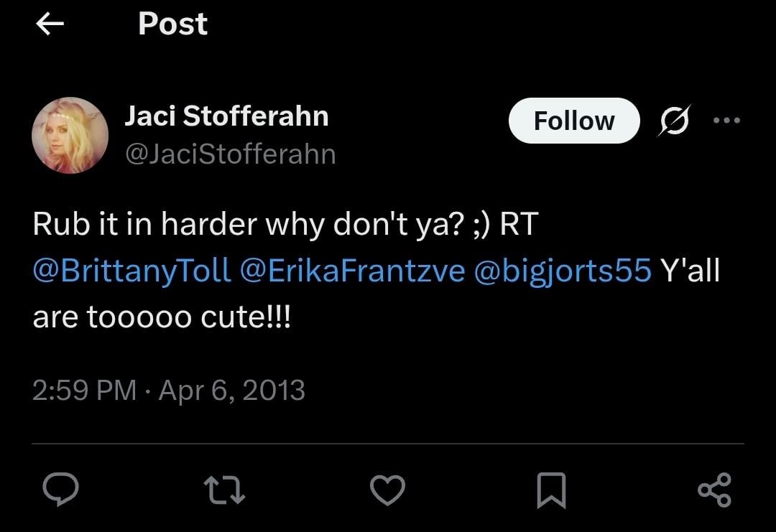Repost using the retweet arrows icon
This screenshot has width=776, height=532.
point(224,490)
